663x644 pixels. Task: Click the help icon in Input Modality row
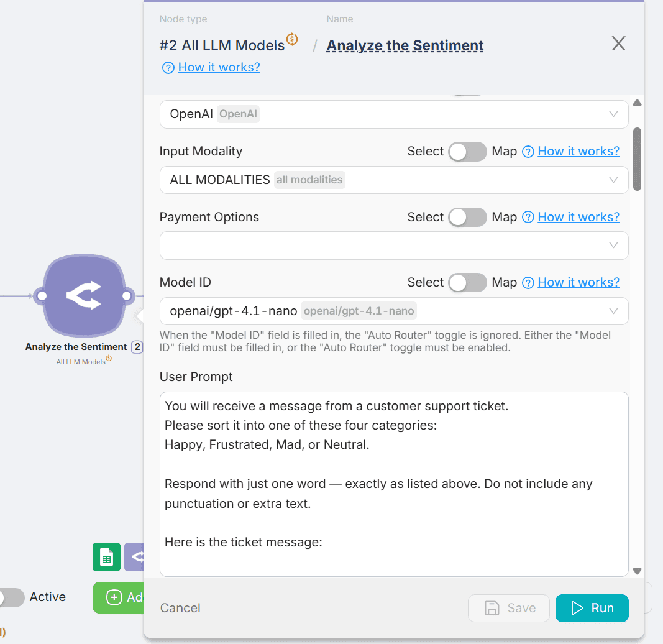(x=528, y=152)
